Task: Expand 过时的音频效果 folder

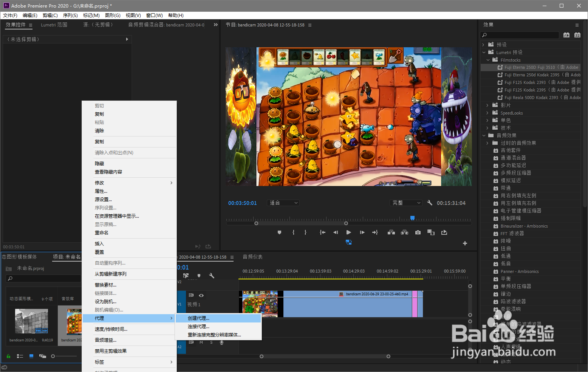Action: pos(487,143)
